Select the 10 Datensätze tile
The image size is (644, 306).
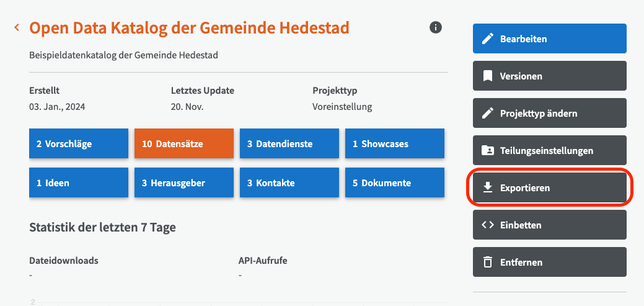(184, 144)
